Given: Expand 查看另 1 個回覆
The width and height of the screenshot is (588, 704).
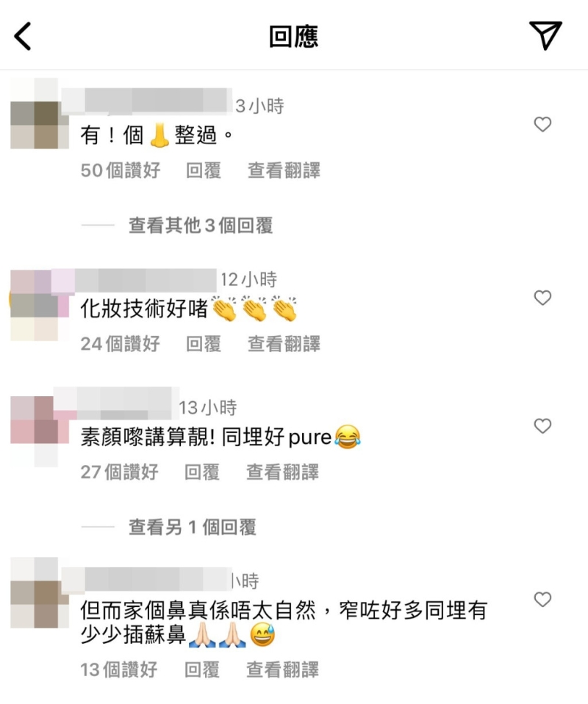Looking at the screenshot, I should (x=193, y=527).
